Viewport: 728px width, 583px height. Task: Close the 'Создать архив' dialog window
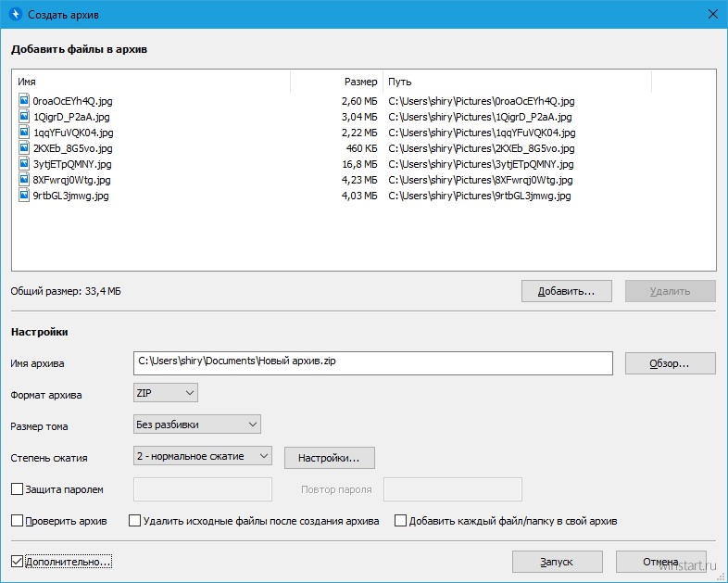[x=712, y=15]
